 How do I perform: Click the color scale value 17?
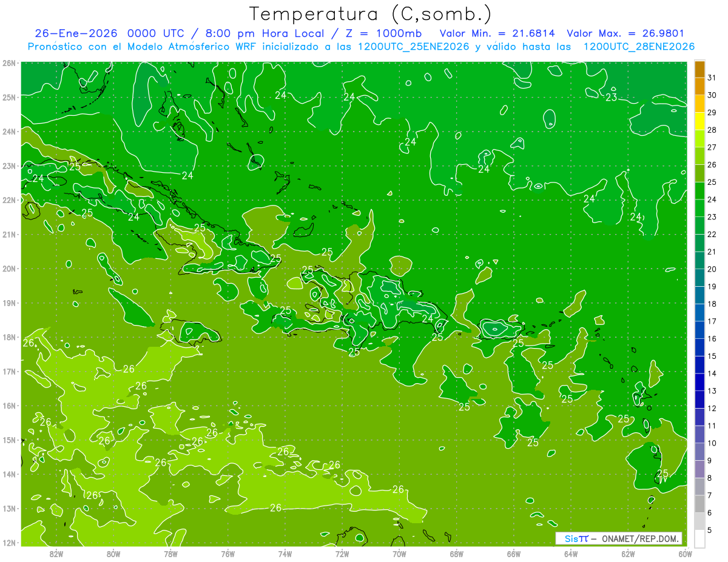712,321
